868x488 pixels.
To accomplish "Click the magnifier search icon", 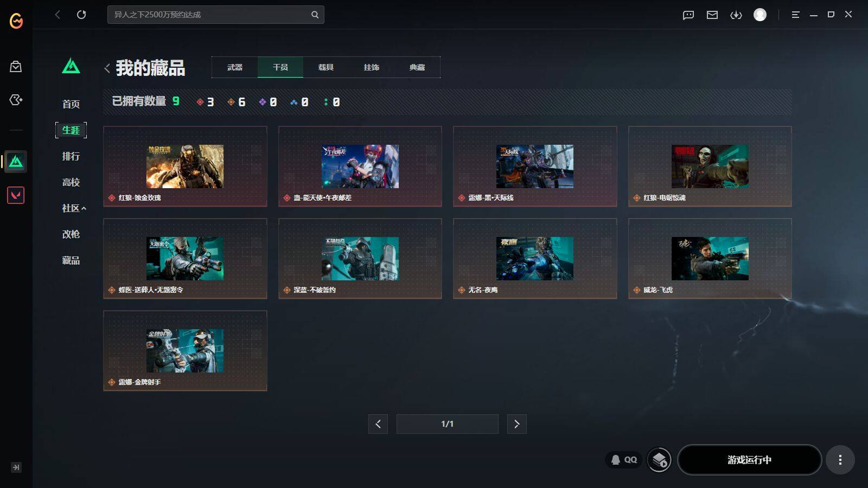I will 315,15.
